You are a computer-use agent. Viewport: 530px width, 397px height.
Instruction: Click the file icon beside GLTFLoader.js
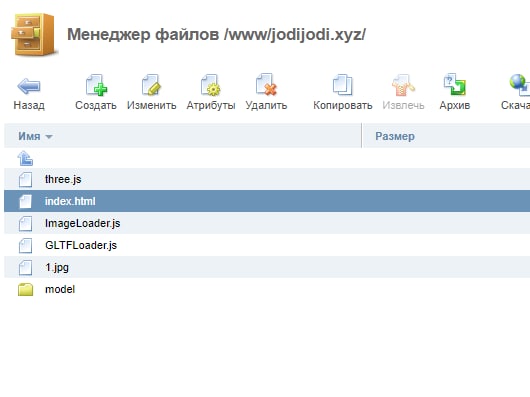25,245
